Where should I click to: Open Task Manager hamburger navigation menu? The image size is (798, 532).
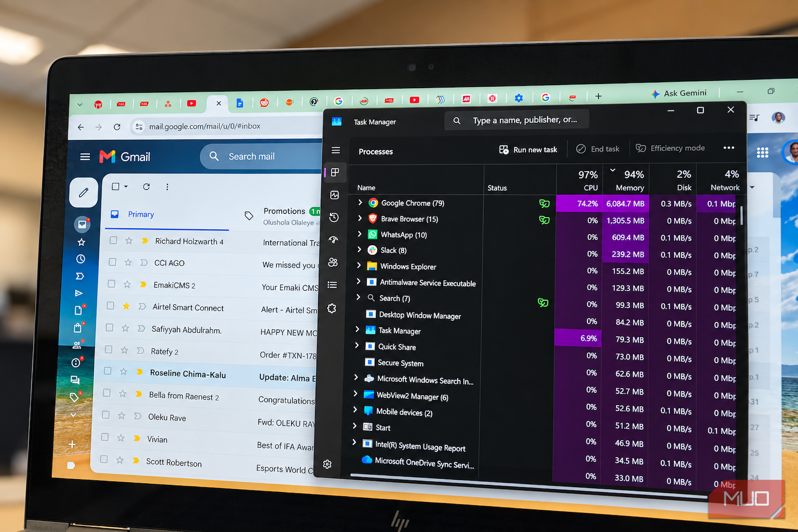[336, 150]
